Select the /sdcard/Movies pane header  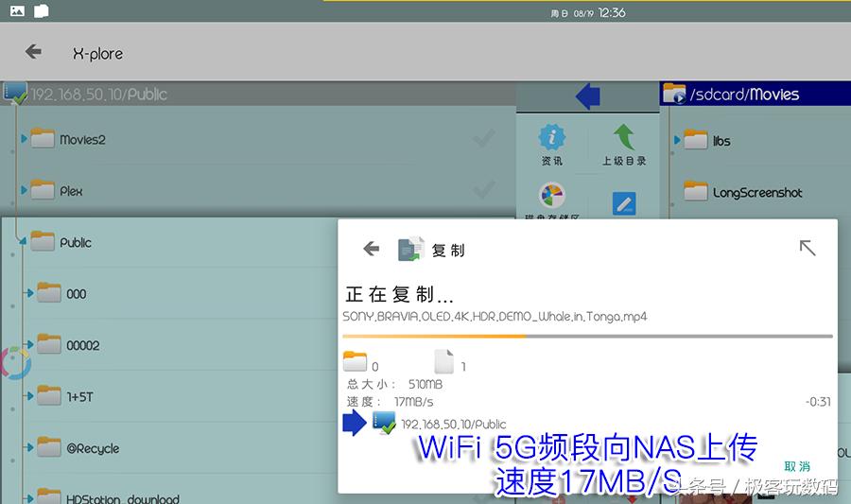755,94
